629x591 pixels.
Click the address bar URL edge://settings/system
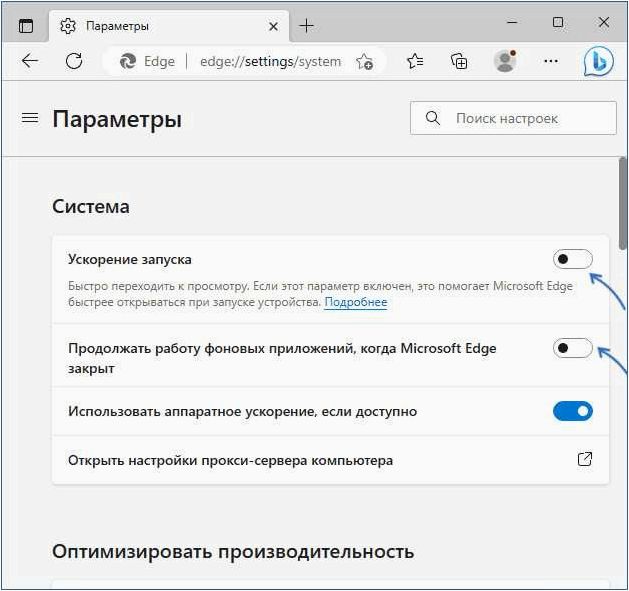[270, 61]
